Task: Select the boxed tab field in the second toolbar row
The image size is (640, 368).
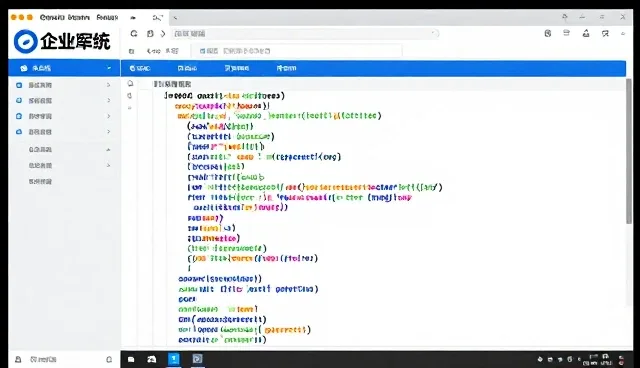Action: click(296, 51)
